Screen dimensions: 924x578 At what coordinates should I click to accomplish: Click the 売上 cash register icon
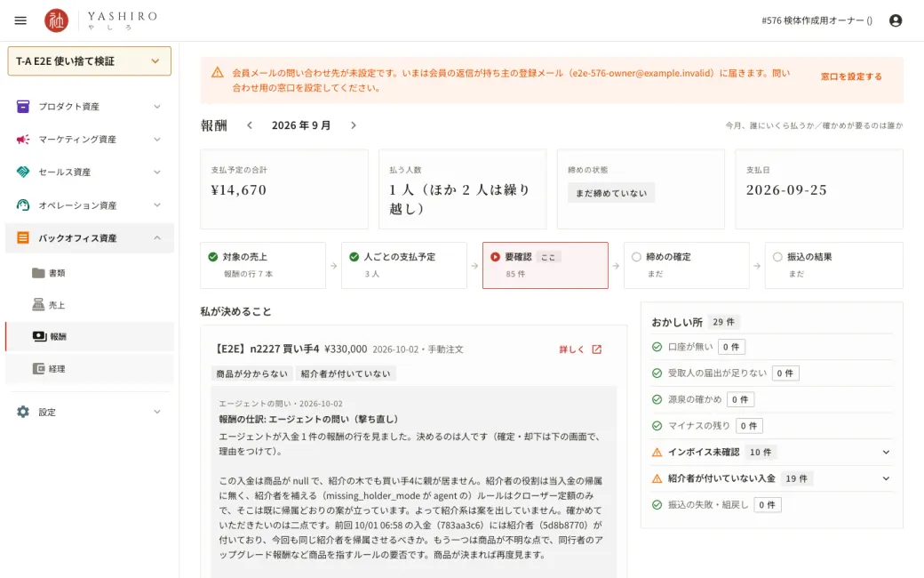(38, 304)
